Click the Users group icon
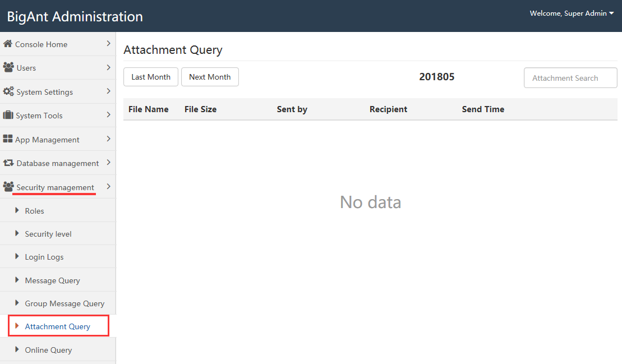 click(x=8, y=67)
